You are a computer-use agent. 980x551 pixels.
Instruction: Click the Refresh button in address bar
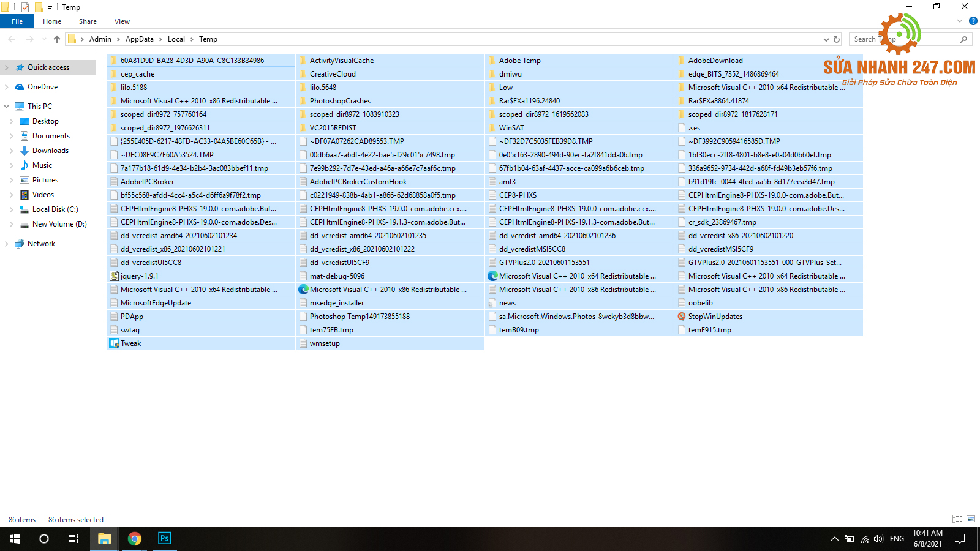(x=837, y=39)
